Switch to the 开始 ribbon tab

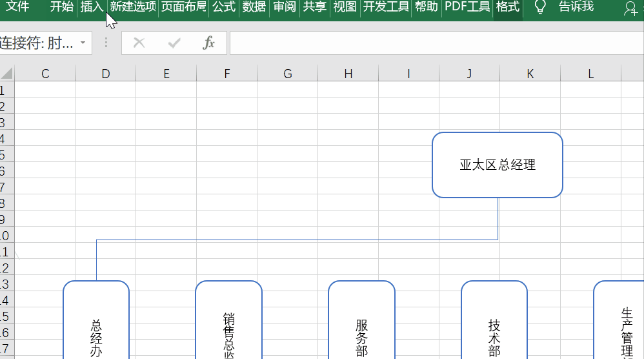tap(61, 6)
